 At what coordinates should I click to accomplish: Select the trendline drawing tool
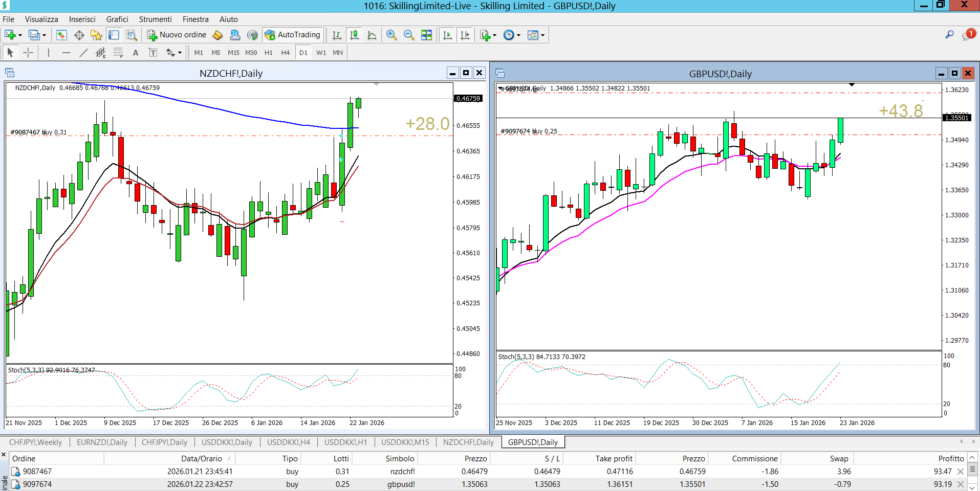[x=83, y=53]
